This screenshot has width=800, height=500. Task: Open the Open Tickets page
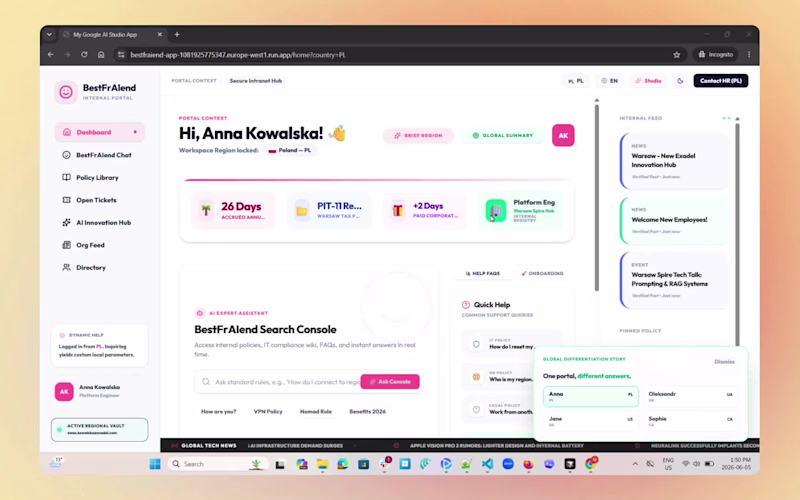(99, 200)
